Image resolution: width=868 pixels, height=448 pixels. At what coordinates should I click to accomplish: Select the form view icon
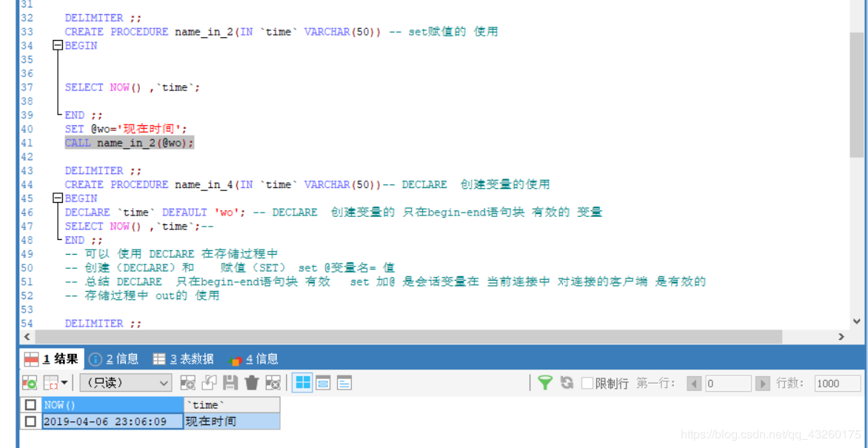click(x=324, y=383)
